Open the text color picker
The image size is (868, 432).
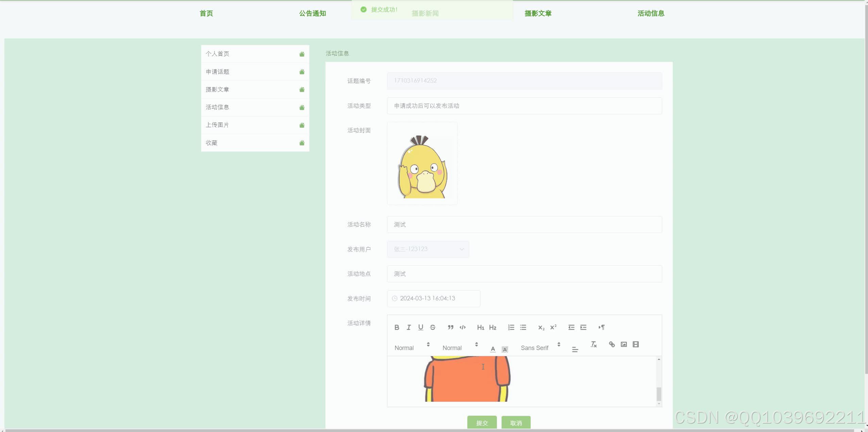point(493,349)
